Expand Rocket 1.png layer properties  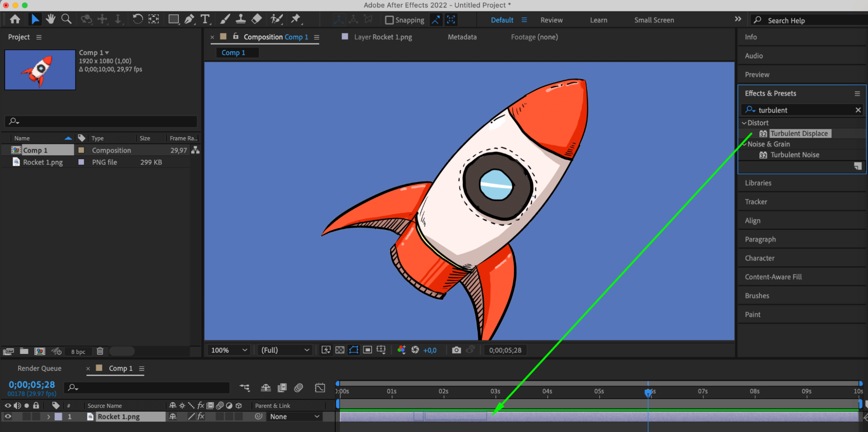pos(49,417)
